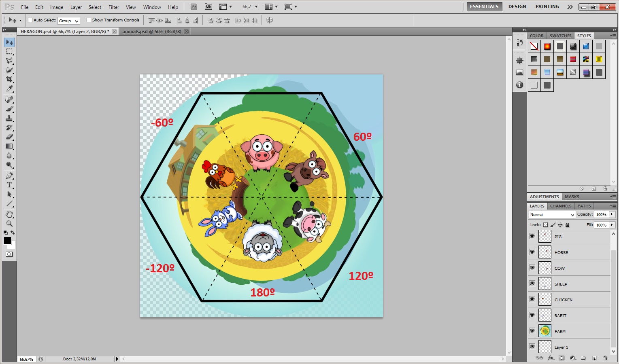Toggle lock transparent pixels in Layers panel
619x364 pixels.
point(545,225)
